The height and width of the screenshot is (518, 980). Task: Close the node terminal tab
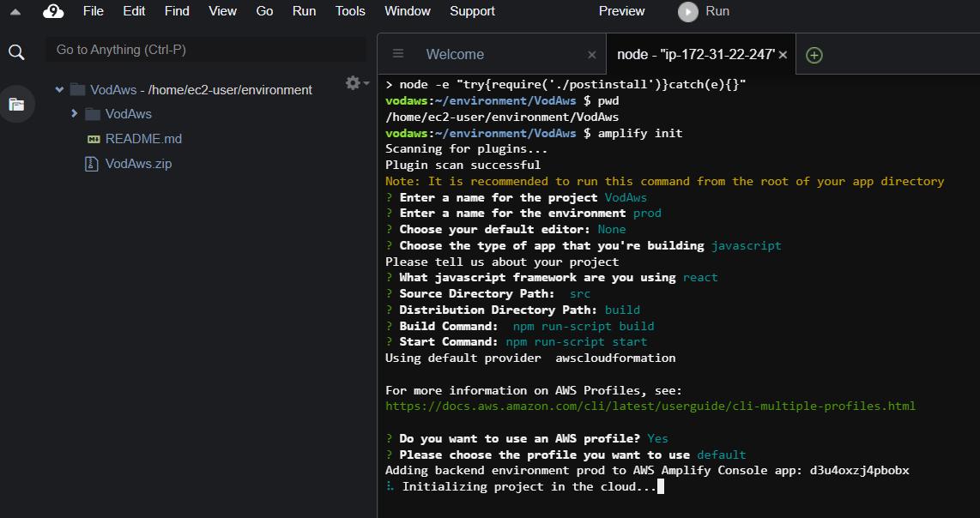tap(783, 55)
